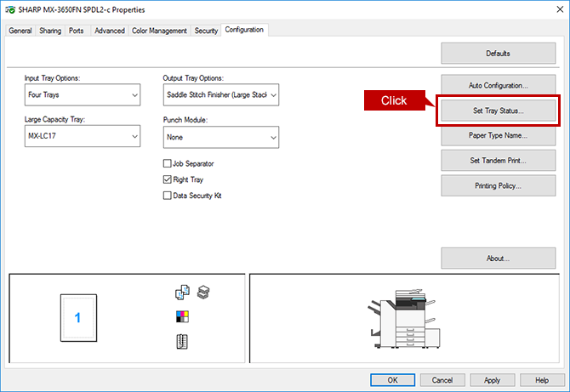The image size is (570, 392).
Task: Open the Punch Module dropdown
Action: click(x=221, y=137)
